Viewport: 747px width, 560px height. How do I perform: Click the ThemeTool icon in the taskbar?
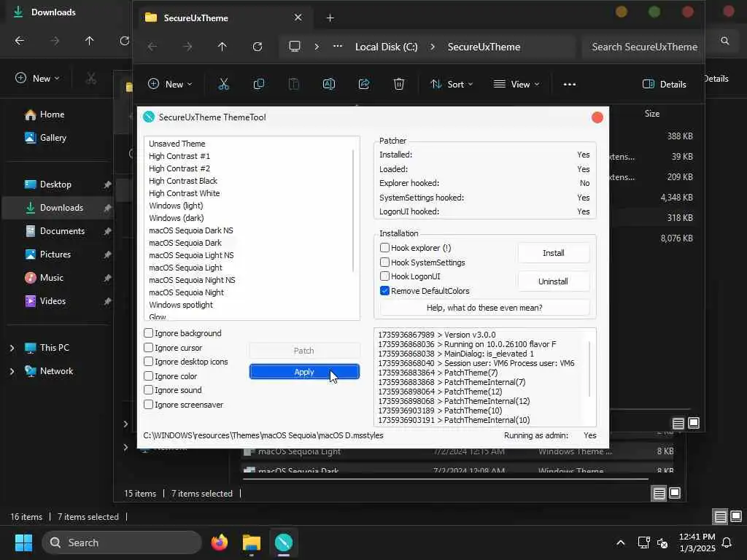click(x=284, y=542)
